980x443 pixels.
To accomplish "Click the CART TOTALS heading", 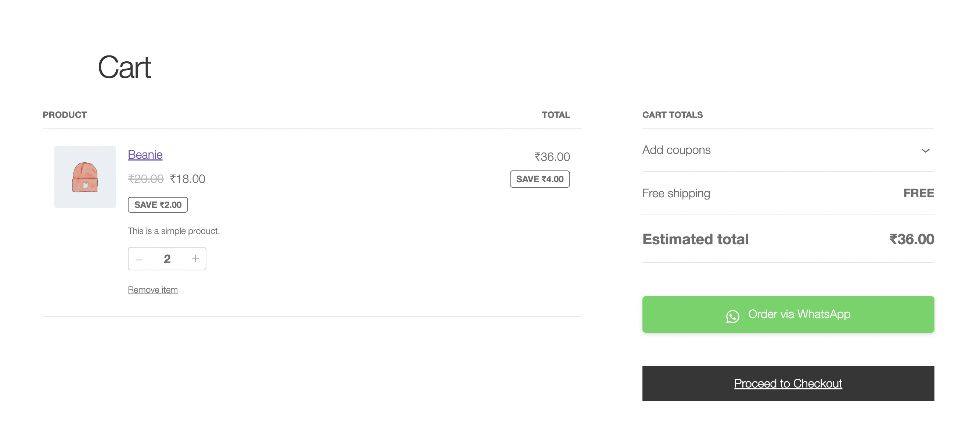I will [x=672, y=115].
